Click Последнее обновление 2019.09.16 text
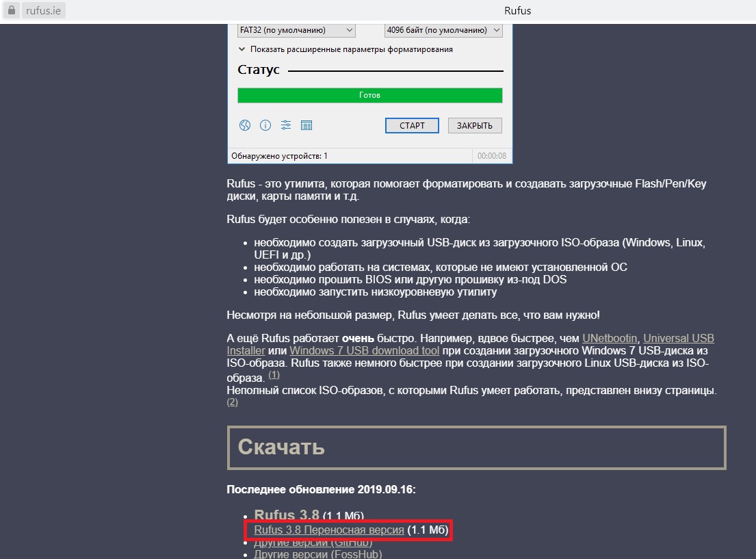The image size is (756, 559). 321,489
